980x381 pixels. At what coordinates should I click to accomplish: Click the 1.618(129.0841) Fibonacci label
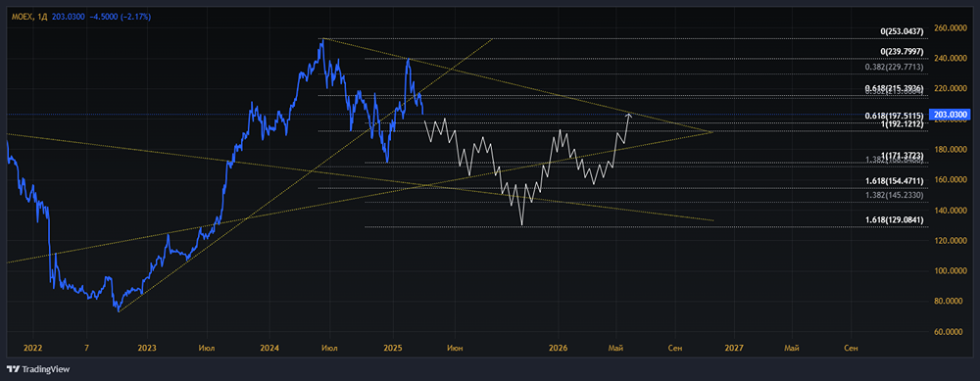(895, 220)
